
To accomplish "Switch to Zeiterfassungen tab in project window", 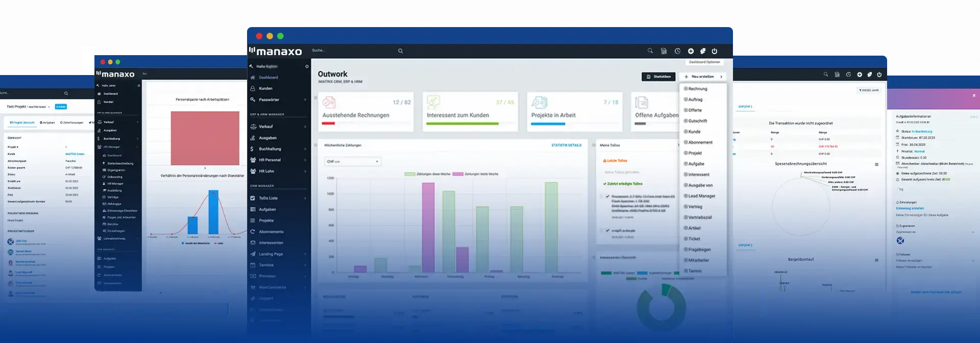I will point(71,122).
